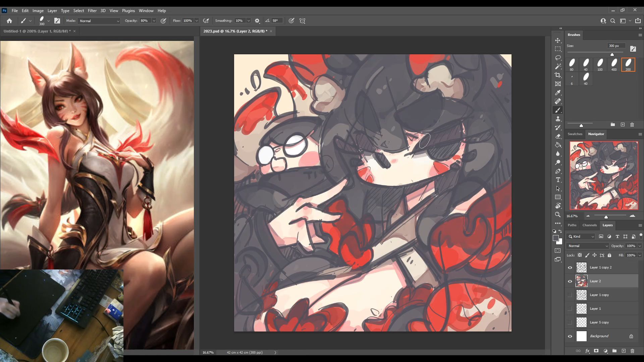Viewport: 644px width, 362px height.
Task: Select the Brush tool in toolbar
Action: point(558,110)
